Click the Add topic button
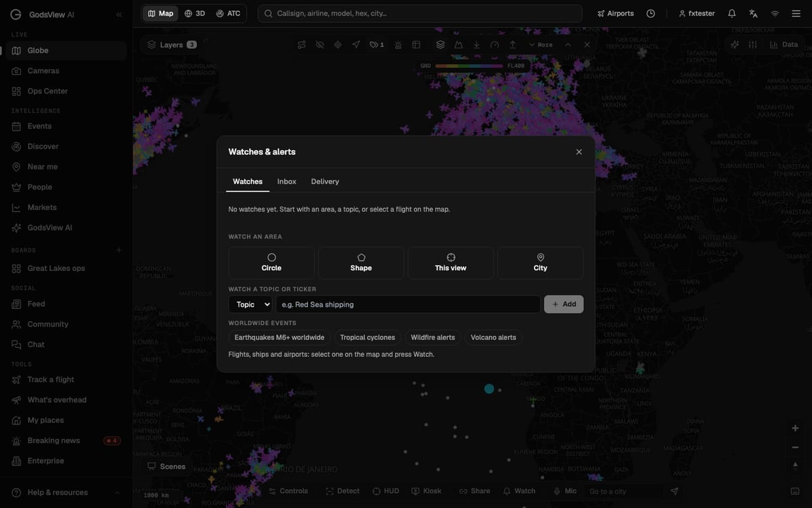Screen dimensions: 812x508 (x=564, y=305)
